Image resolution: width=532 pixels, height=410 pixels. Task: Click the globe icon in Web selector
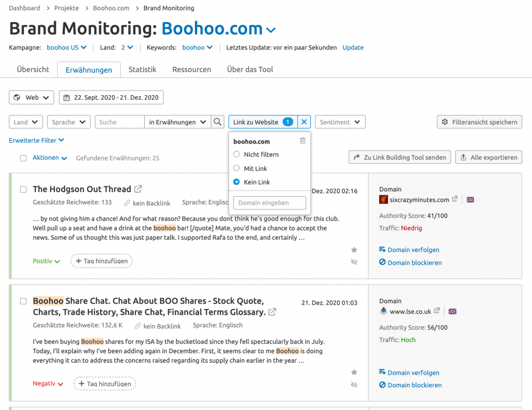17,98
